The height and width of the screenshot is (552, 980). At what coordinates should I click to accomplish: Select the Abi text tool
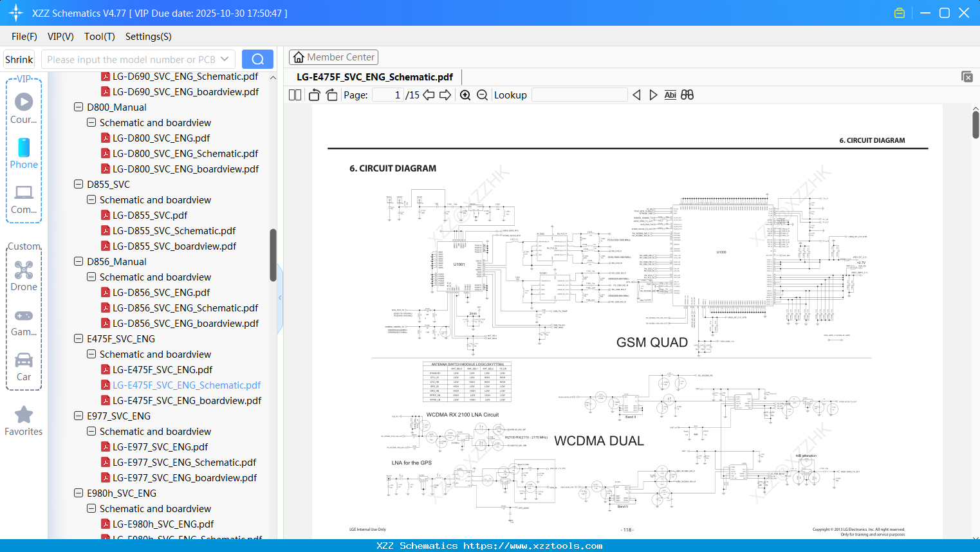(x=670, y=94)
